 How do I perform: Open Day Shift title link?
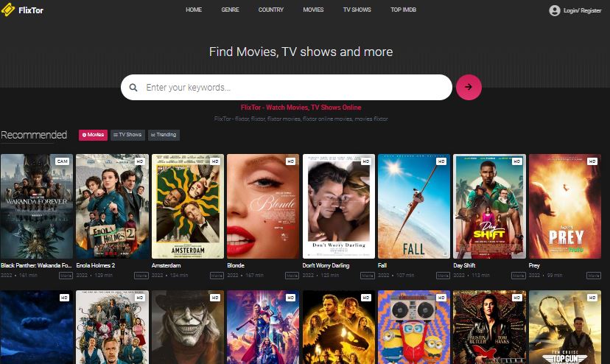tap(465, 265)
